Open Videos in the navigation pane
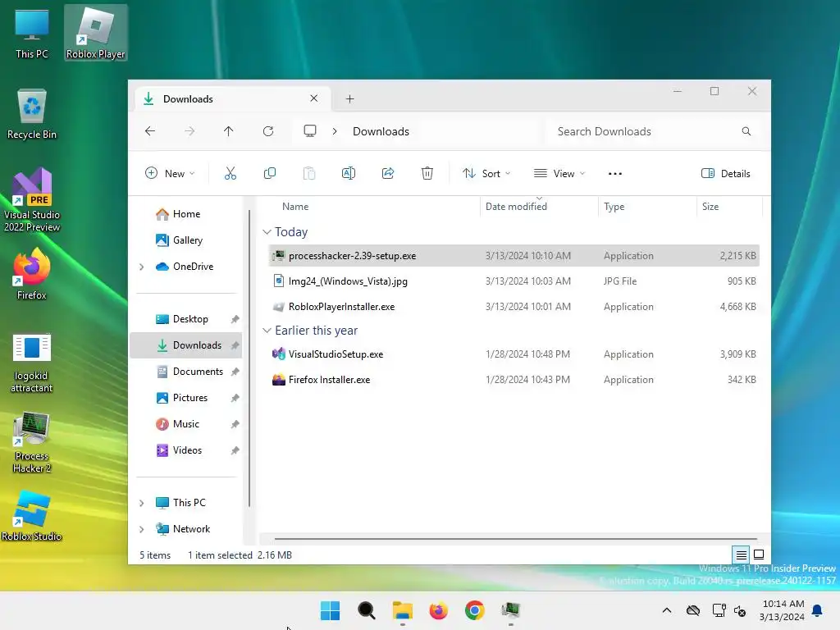 pyautogui.click(x=185, y=450)
